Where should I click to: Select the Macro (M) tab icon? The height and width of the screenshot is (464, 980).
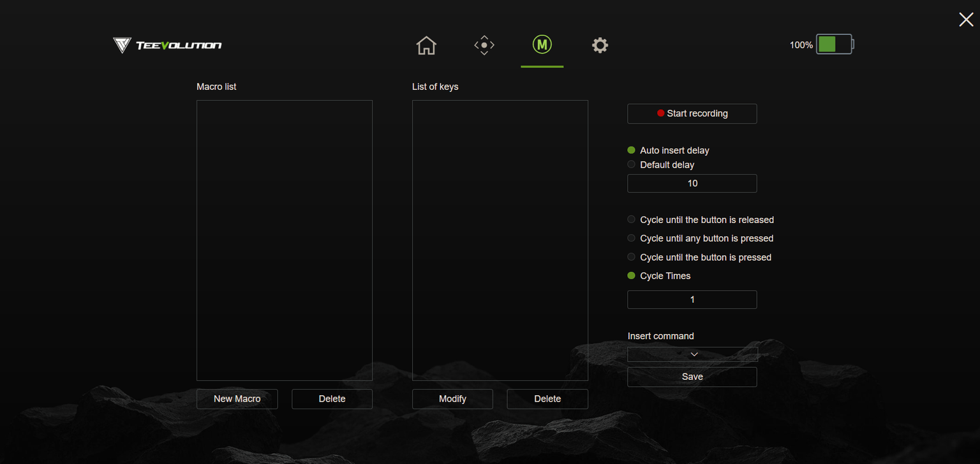(x=542, y=45)
